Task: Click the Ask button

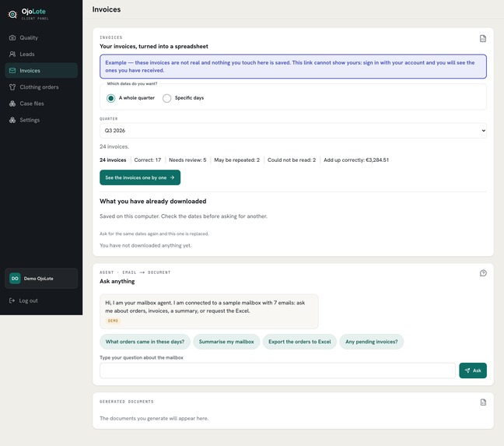Action: (473, 370)
